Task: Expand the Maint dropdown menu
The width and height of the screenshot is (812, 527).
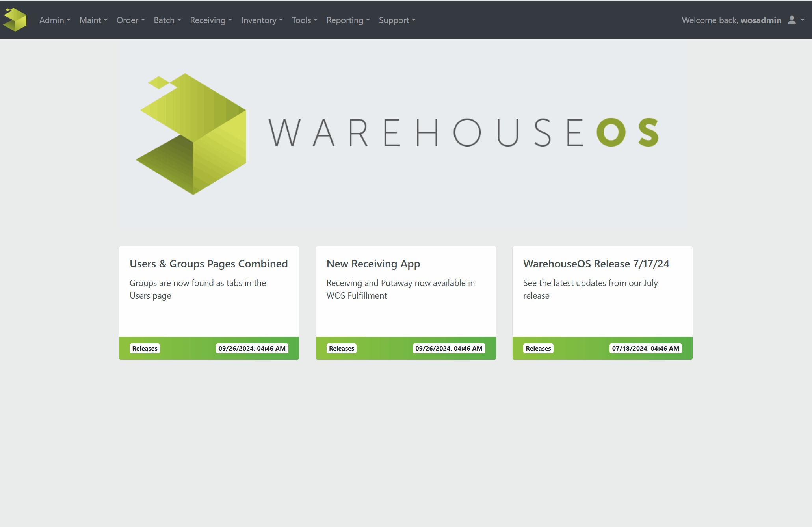Action: pos(93,20)
